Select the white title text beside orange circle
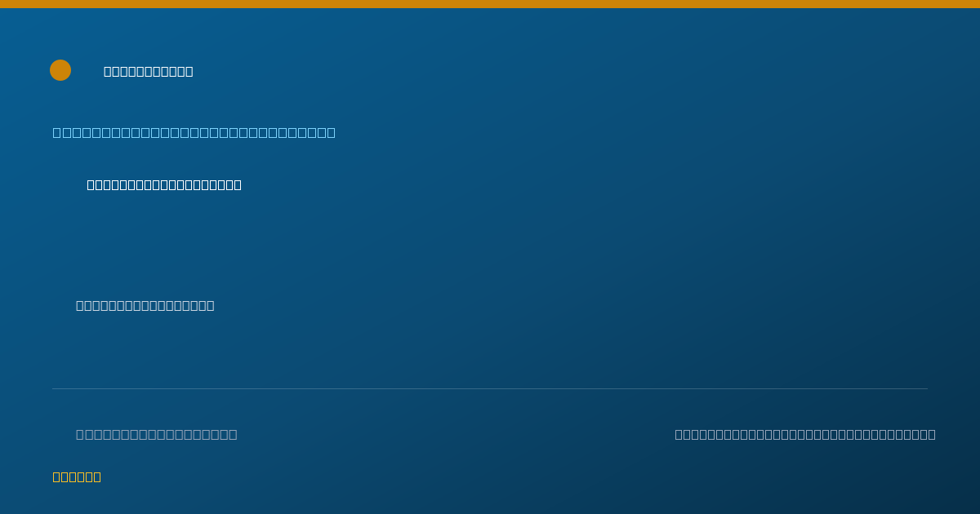This screenshot has width=980, height=514. tap(149, 72)
